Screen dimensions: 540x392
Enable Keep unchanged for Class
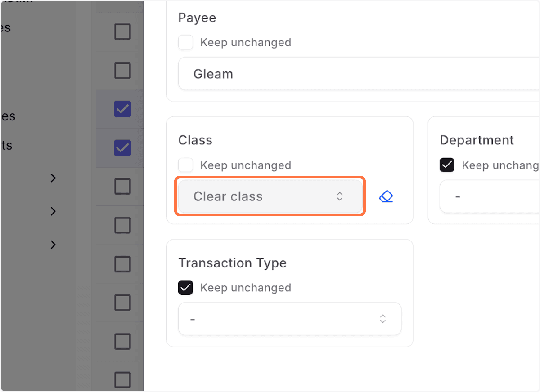[185, 165]
